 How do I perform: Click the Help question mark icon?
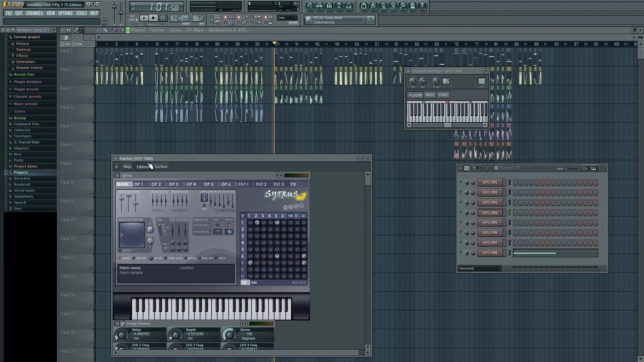click(422, 6)
